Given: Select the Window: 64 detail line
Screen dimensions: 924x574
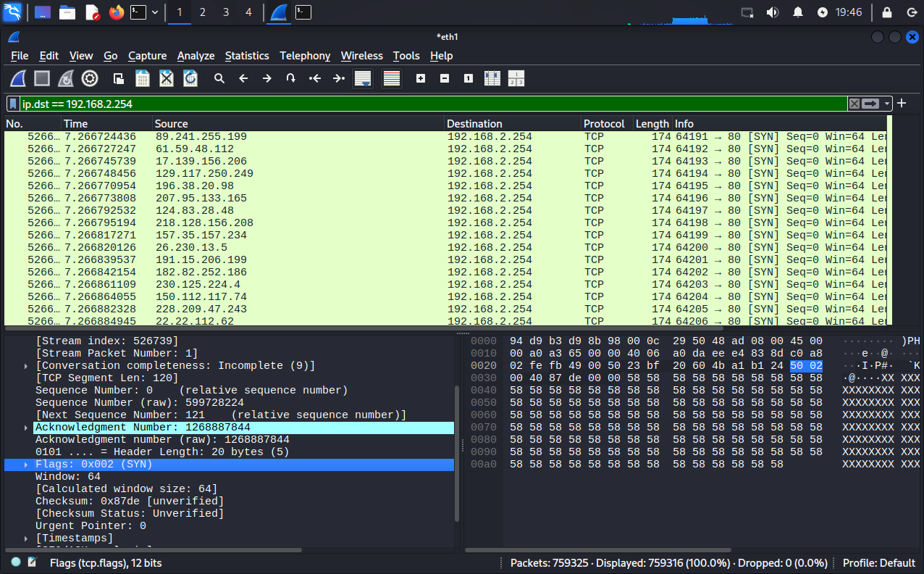Looking at the screenshot, I should tap(229, 477).
